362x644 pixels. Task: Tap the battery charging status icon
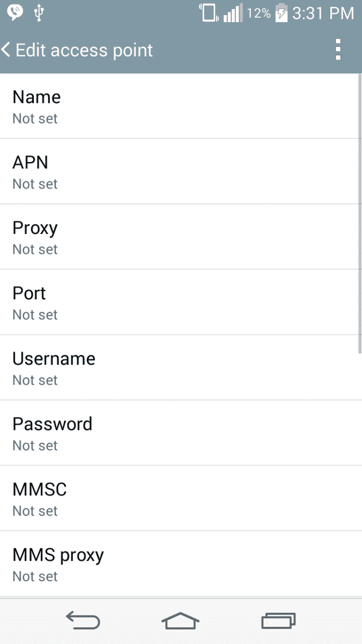[282, 13]
